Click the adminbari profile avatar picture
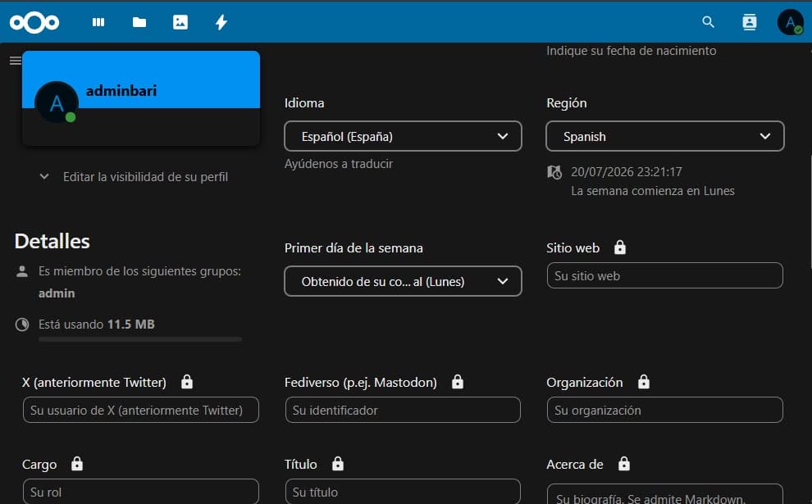Viewport: 812px width, 504px height. click(x=57, y=102)
